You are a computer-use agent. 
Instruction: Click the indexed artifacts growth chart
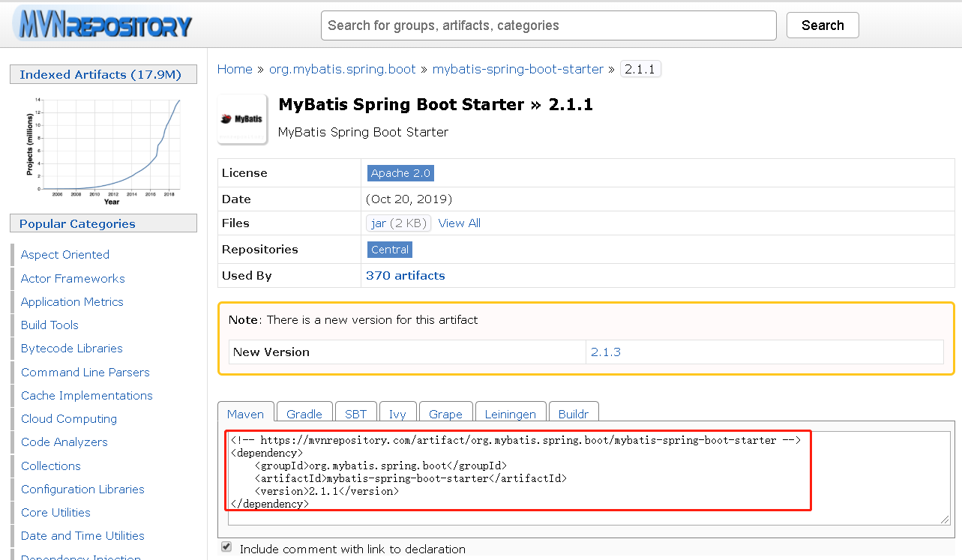tap(103, 150)
